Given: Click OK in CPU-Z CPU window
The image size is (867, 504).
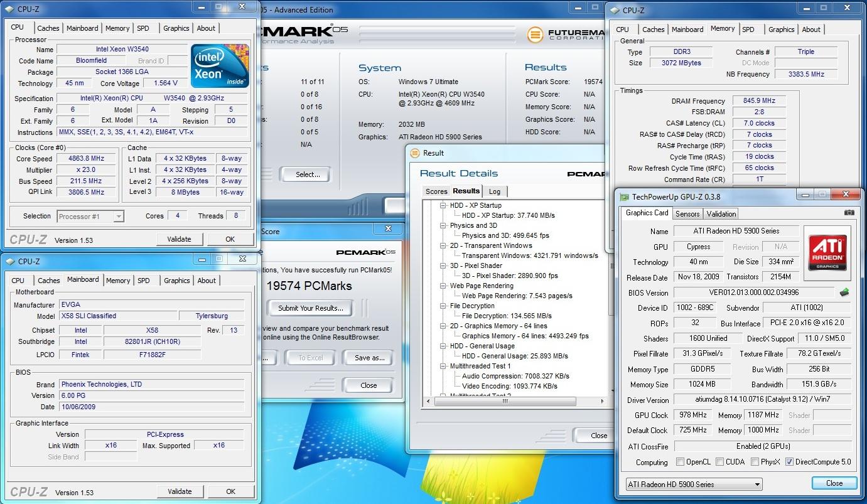Looking at the screenshot, I should tap(230, 239).
